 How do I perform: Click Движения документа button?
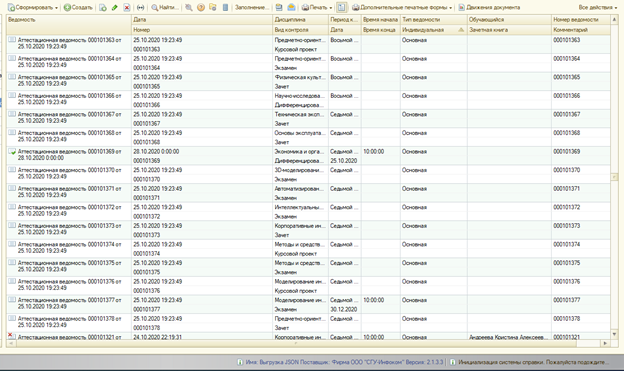(x=489, y=7)
